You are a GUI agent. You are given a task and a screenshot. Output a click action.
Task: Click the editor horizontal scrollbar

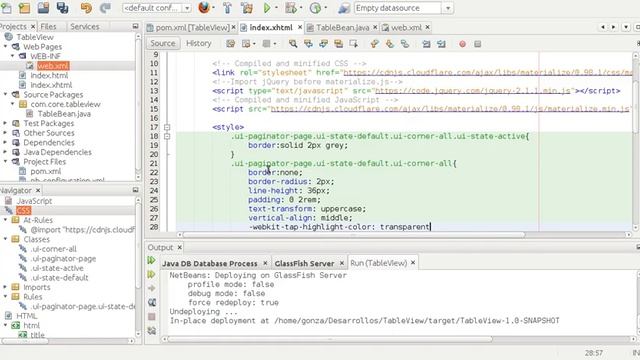coord(353,235)
